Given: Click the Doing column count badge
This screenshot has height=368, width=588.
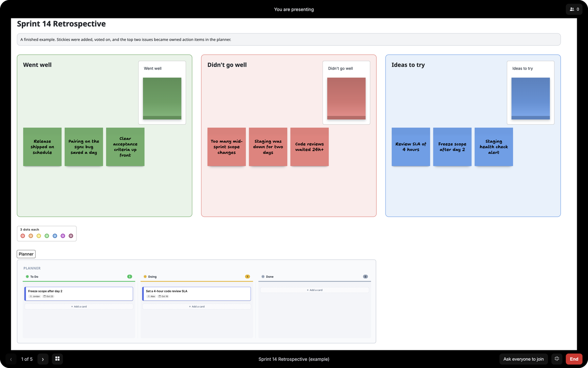Looking at the screenshot, I should click(x=247, y=276).
